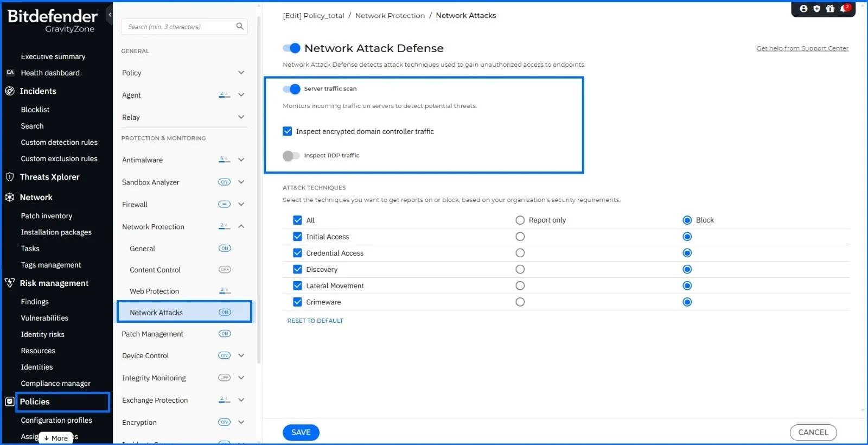Open Get help from Support Center link
The width and height of the screenshot is (868, 445).
802,48
